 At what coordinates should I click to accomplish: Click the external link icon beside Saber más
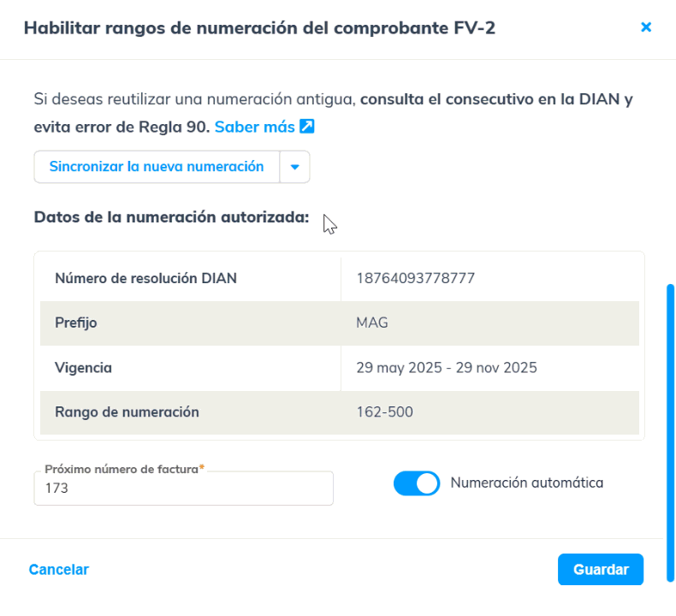307,127
